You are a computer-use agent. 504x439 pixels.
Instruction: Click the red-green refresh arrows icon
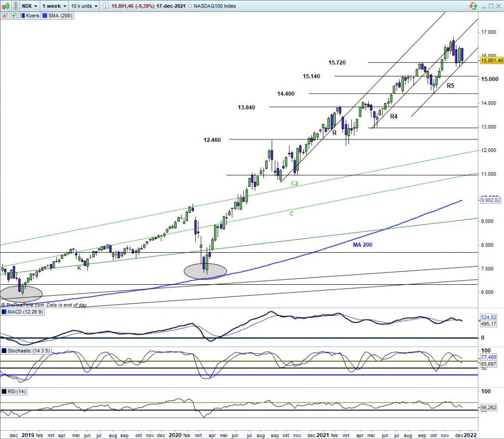(x=473, y=6)
